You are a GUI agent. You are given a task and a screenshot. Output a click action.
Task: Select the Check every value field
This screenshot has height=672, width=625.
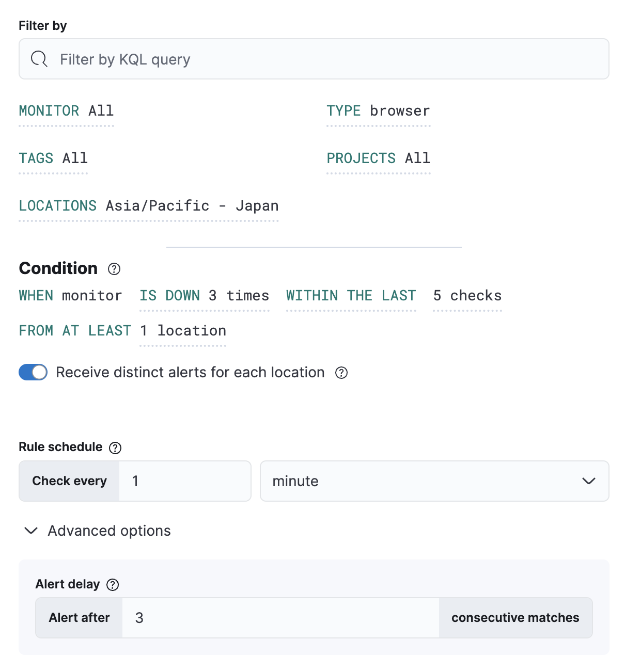click(x=184, y=481)
